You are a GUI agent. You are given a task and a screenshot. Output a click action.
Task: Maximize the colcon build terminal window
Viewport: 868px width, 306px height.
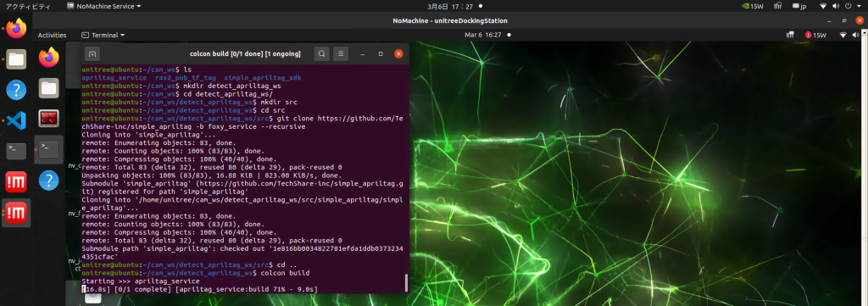tap(381, 53)
